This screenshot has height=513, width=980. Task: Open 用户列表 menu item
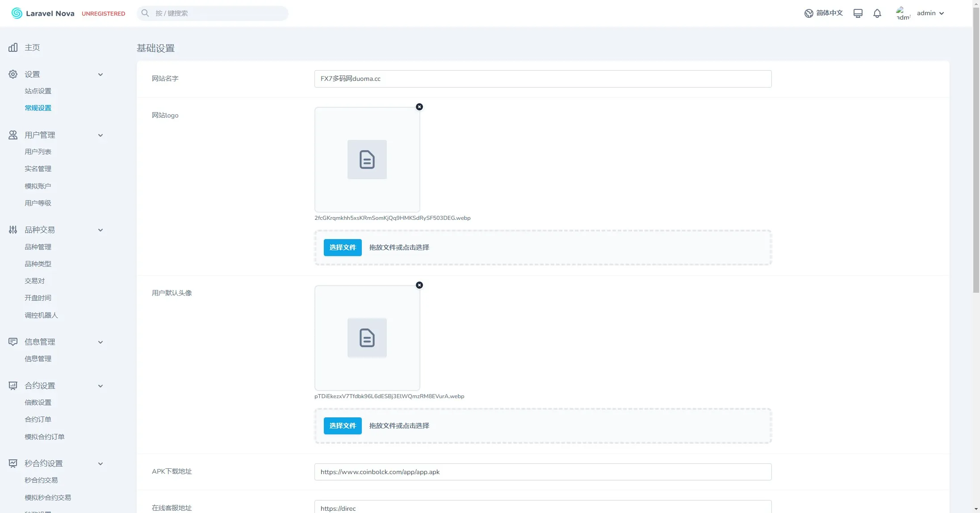(38, 152)
